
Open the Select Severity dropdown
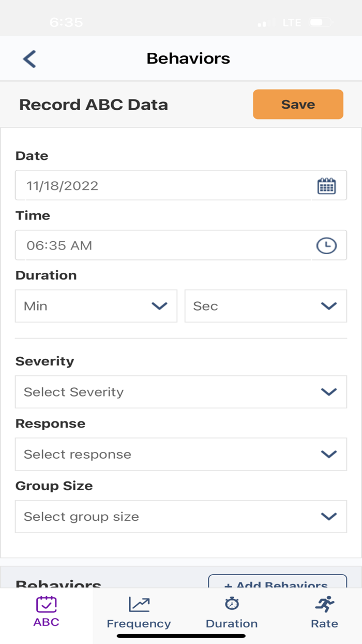pos(180,392)
